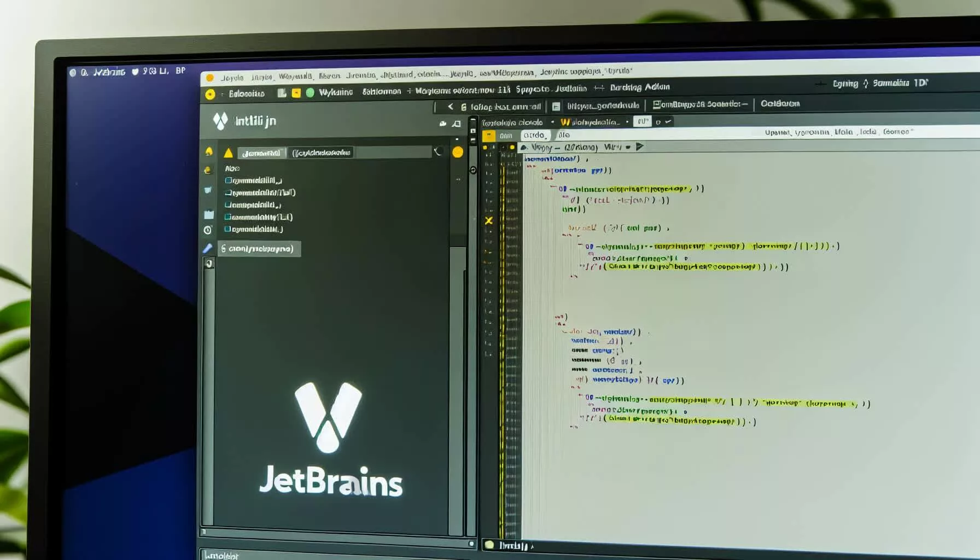Toggle the third checkbox in the panel list
Viewport: 980px width, 560px height.
click(x=228, y=205)
